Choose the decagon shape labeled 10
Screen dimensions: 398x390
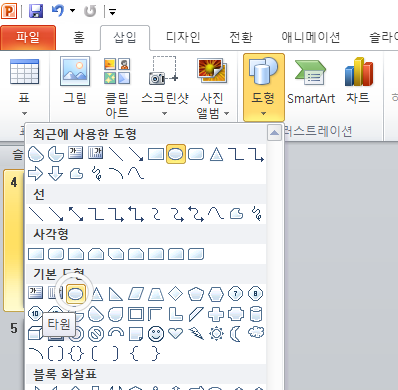(35, 314)
